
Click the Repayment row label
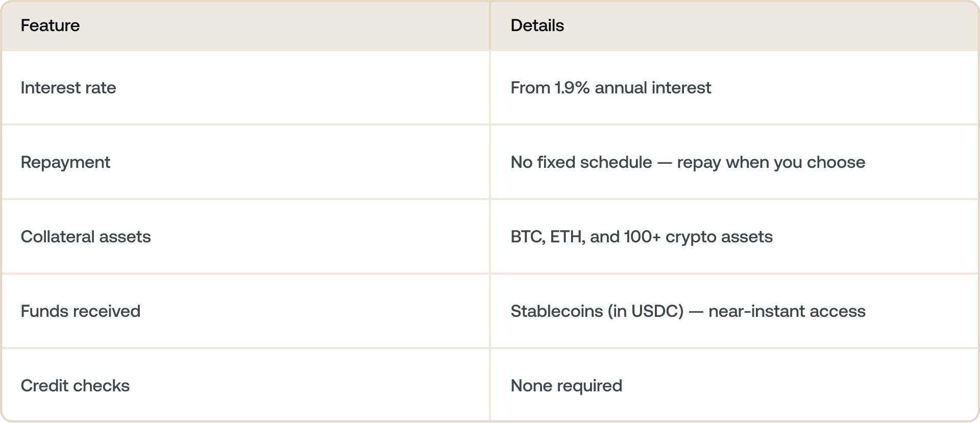coord(65,162)
